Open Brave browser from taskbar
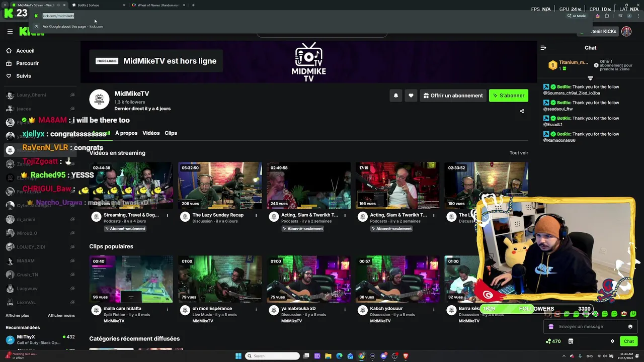The height and width of the screenshot is (362, 644). tap(406, 356)
